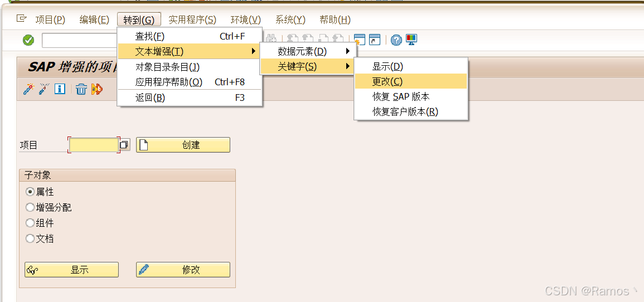
Task: Select 显示(D) in the 关键字 submenu
Action: click(x=411, y=66)
